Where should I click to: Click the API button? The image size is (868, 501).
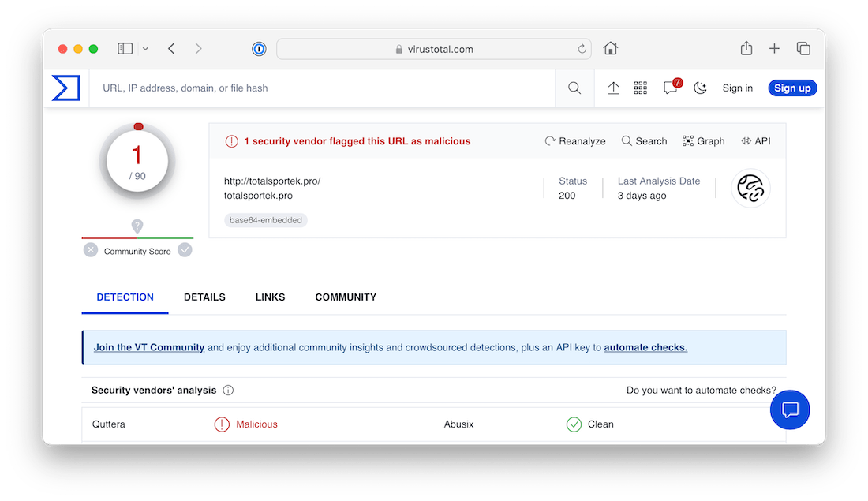point(756,141)
